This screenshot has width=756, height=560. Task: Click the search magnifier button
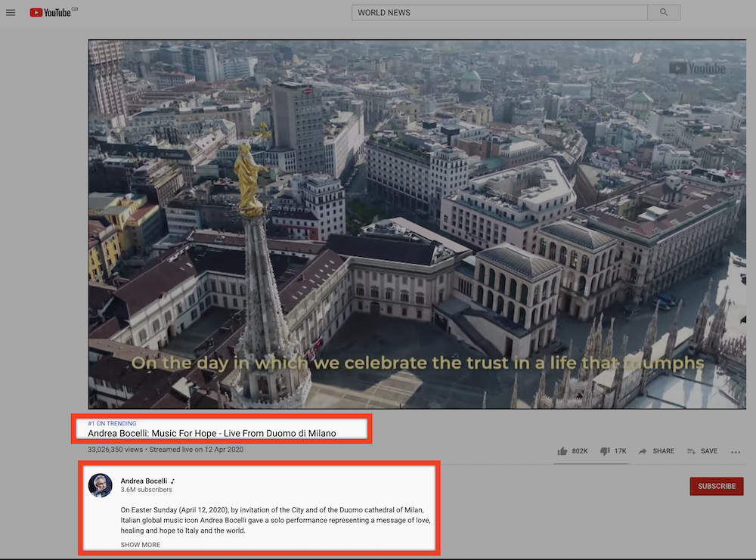click(664, 13)
